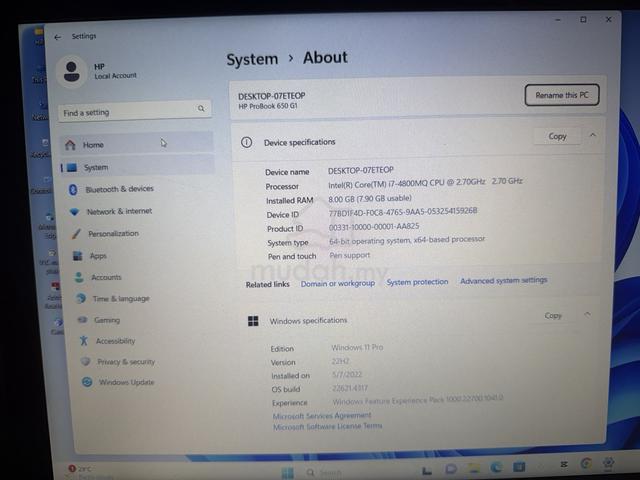Click the taskbar Search box

tap(324, 472)
